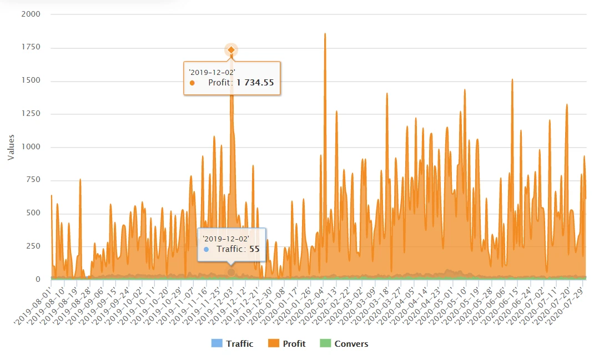Click y-axis label 1750
Screen dimensions: 604x364
[31, 47]
